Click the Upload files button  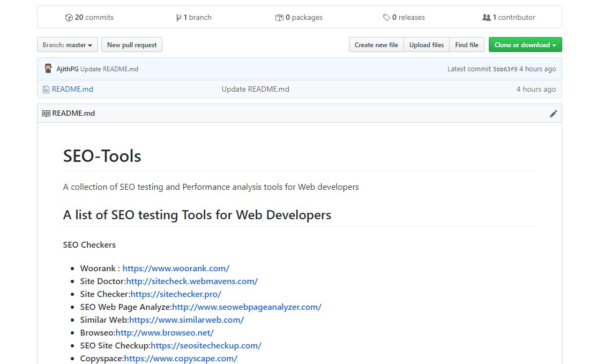(427, 44)
